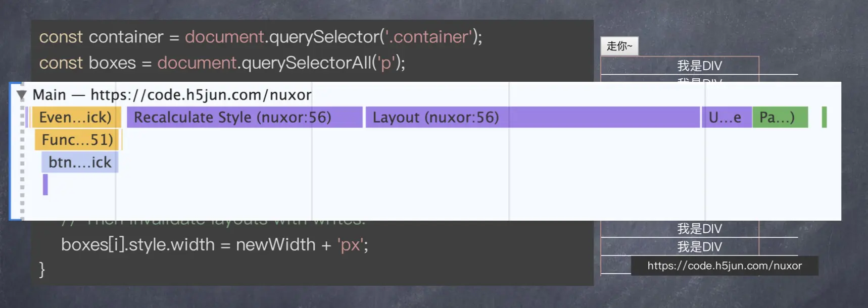Click the Main thread title text
Viewport: 868px width, 308px height.
click(172, 95)
